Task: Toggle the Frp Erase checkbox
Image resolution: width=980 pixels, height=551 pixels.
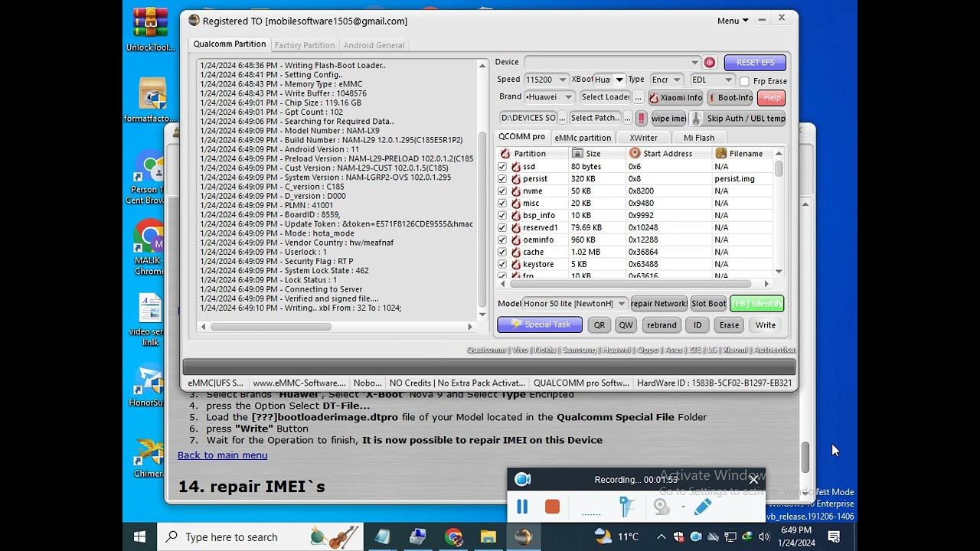Action: [744, 81]
